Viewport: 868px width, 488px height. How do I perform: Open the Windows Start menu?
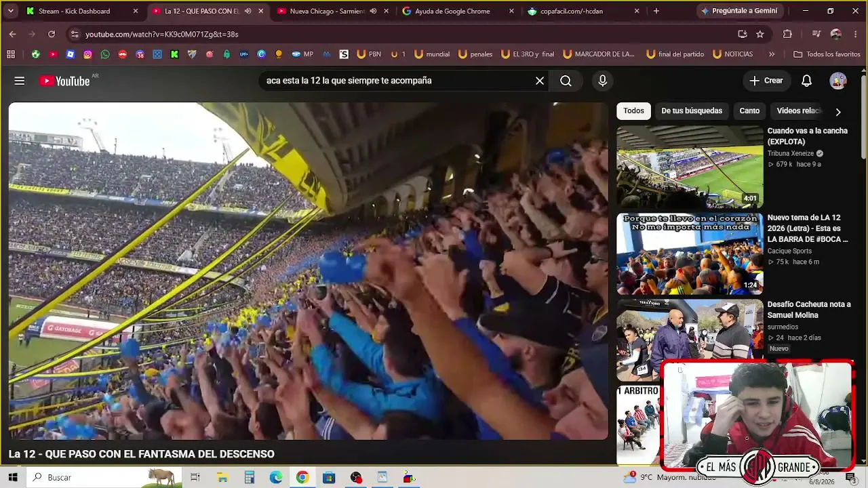13,477
